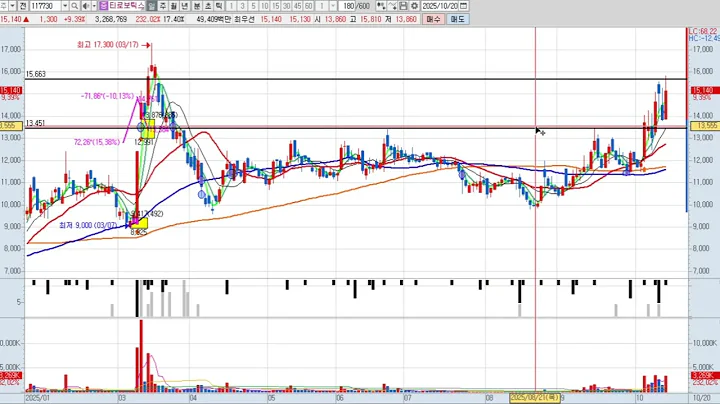
Task: Click the trading volume 3,268,769 value
Action: coord(111,19)
